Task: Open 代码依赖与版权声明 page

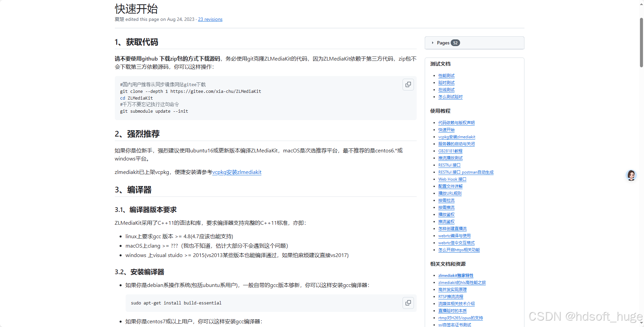Action: click(456, 123)
